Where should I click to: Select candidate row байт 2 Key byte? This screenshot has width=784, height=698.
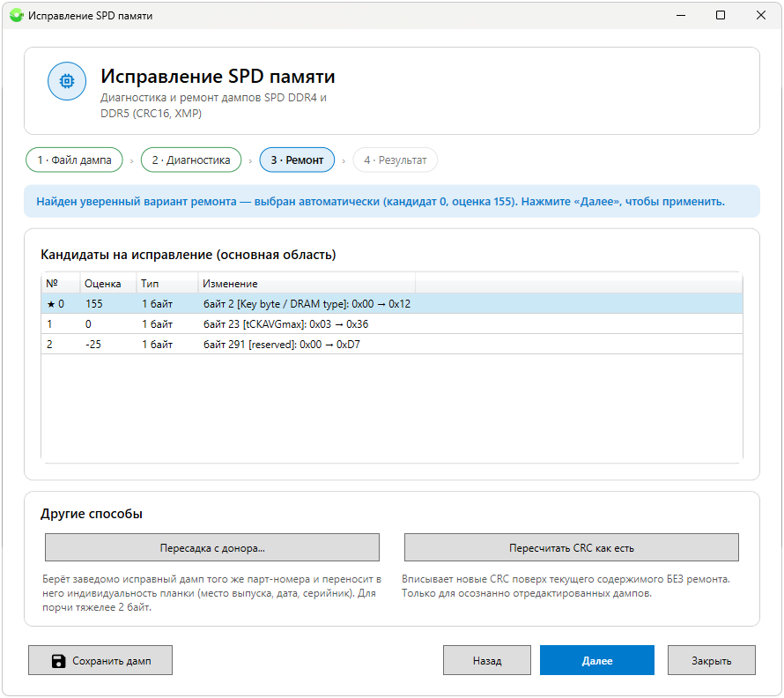point(392,304)
